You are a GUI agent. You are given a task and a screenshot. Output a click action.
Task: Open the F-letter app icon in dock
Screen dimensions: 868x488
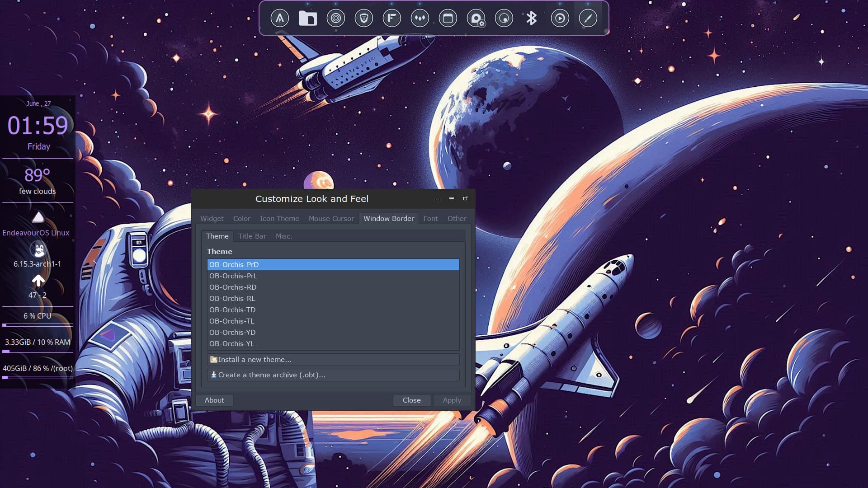point(392,19)
